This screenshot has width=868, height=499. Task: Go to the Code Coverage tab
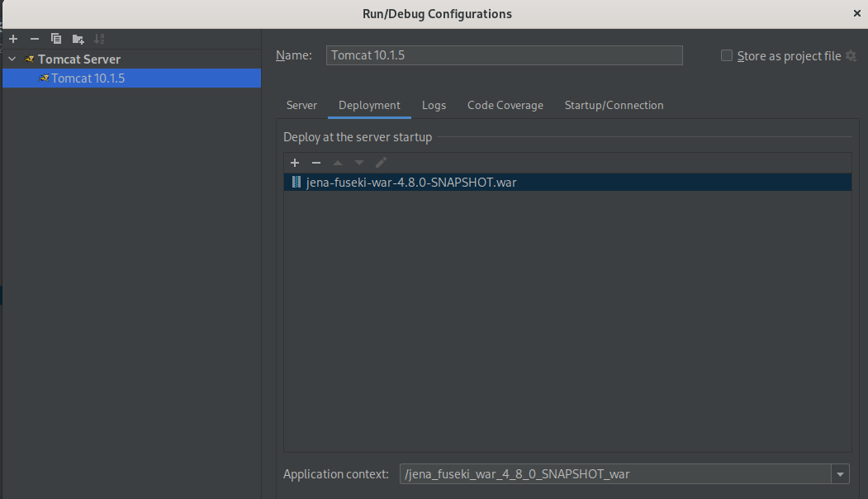coord(505,106)
